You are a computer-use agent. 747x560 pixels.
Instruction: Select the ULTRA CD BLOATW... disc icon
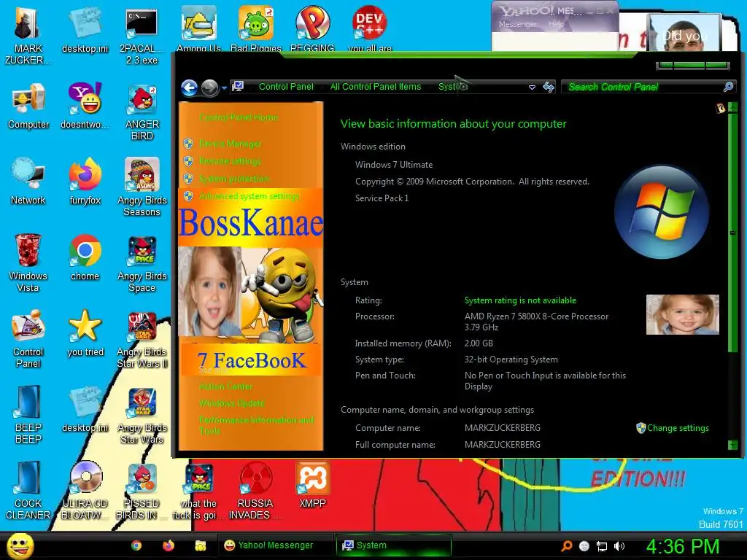coord(85,491)
